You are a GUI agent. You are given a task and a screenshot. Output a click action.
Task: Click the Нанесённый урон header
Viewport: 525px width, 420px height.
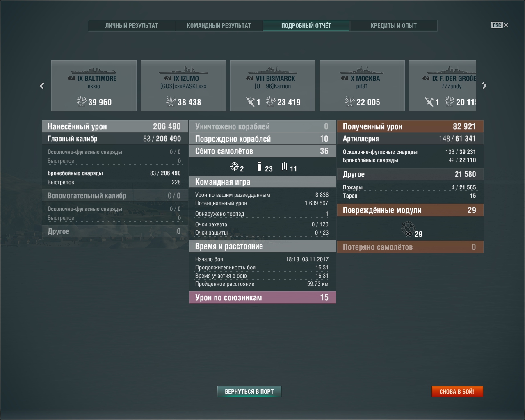115,126
